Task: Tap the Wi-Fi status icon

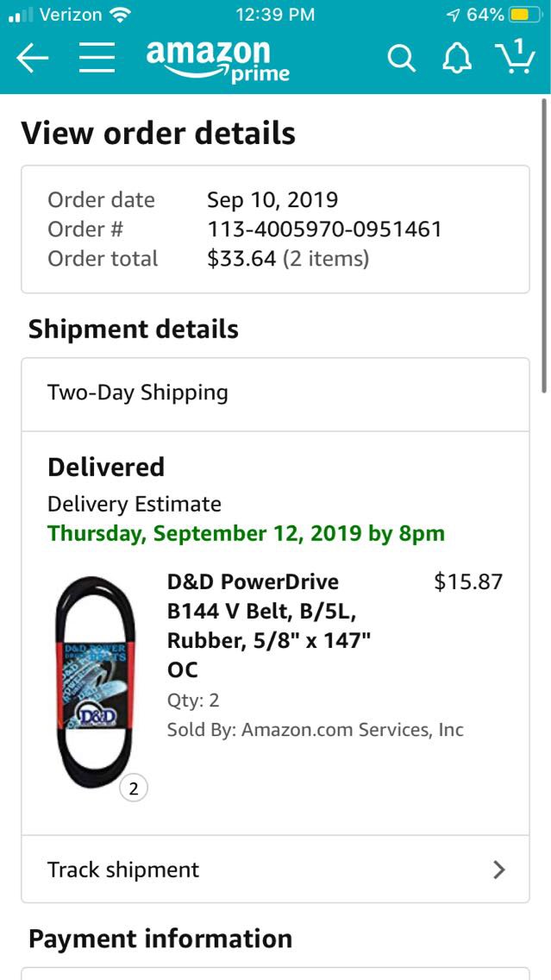Action: click(x=121, y=15)
